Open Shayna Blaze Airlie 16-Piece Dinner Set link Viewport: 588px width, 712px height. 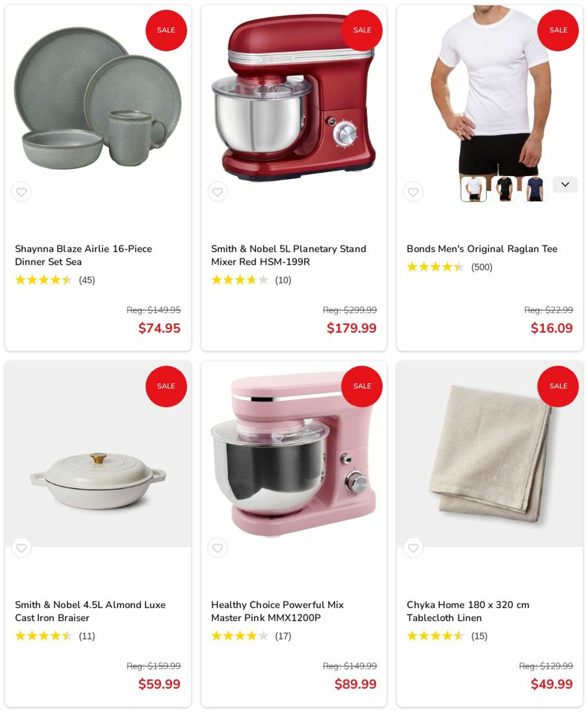(x=83, y=255)
